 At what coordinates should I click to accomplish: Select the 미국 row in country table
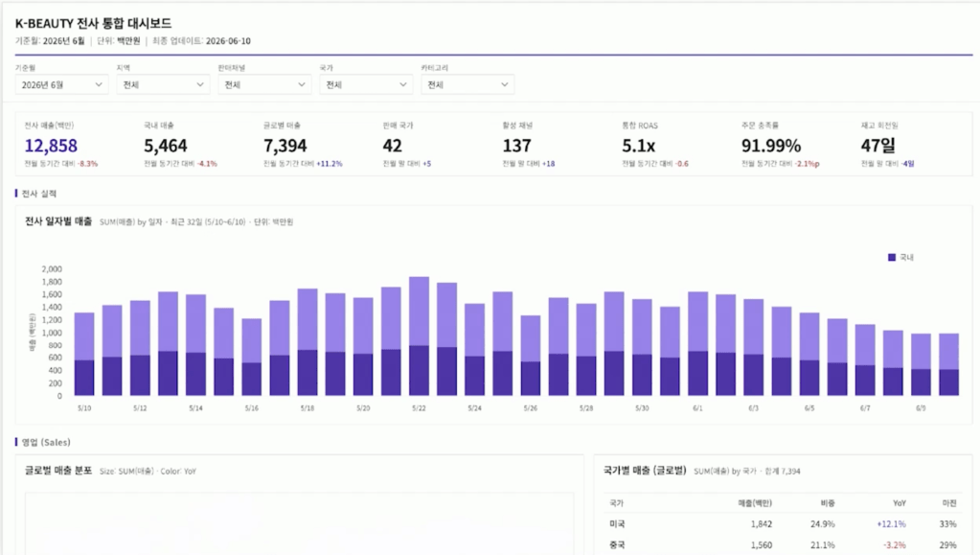click(783, 523)
